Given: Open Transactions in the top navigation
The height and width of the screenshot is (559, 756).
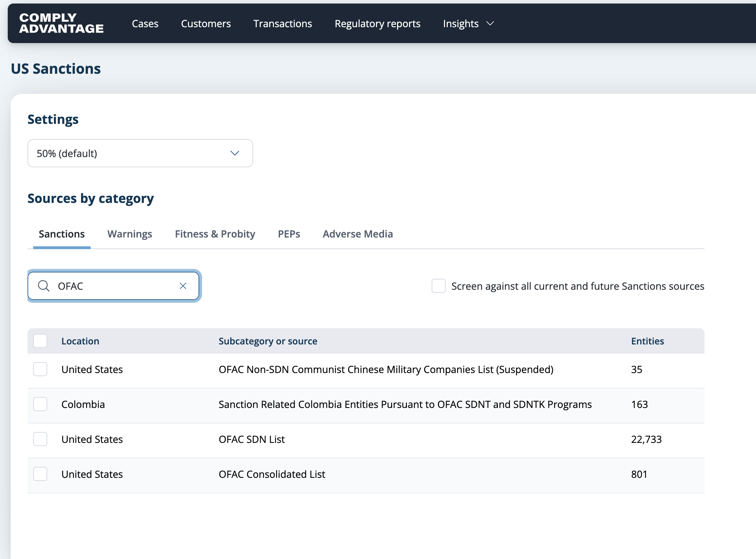Looking at the screenshot, I should coord(283,24).
